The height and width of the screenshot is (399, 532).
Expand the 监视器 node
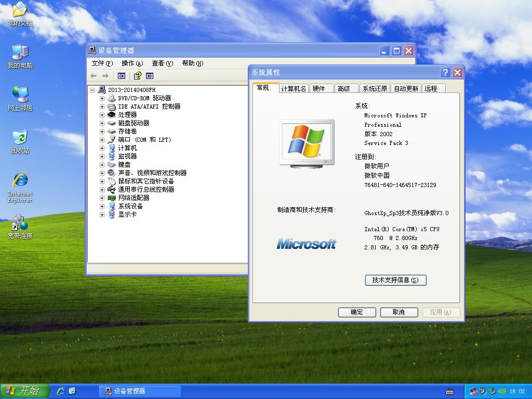pyautogui.click(x=102, y=156)
